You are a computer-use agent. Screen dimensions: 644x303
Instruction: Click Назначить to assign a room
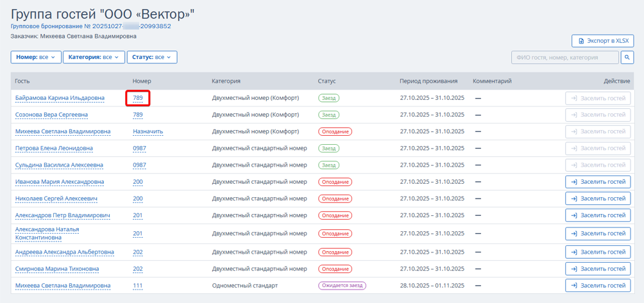click(148, 131)
